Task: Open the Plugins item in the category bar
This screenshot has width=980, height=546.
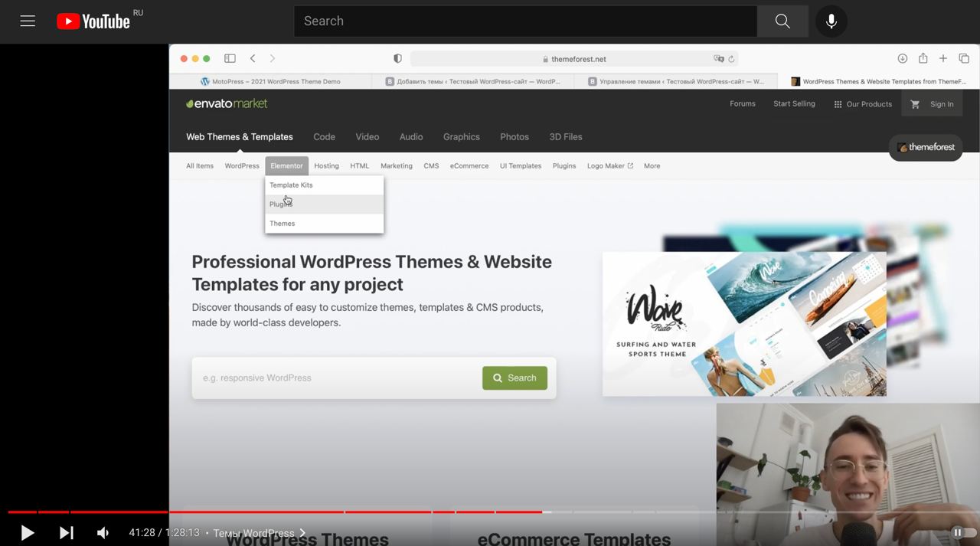Action: click(564, 165)
